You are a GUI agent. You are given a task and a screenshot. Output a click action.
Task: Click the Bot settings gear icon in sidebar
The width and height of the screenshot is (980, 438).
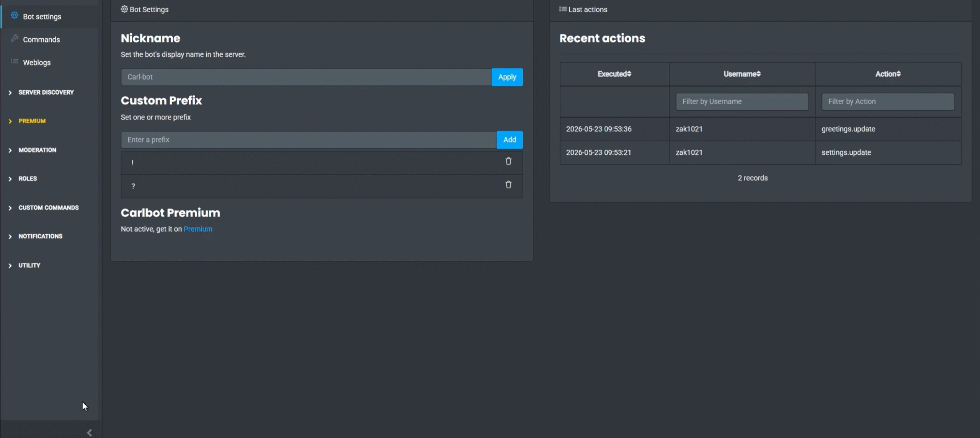14,15
